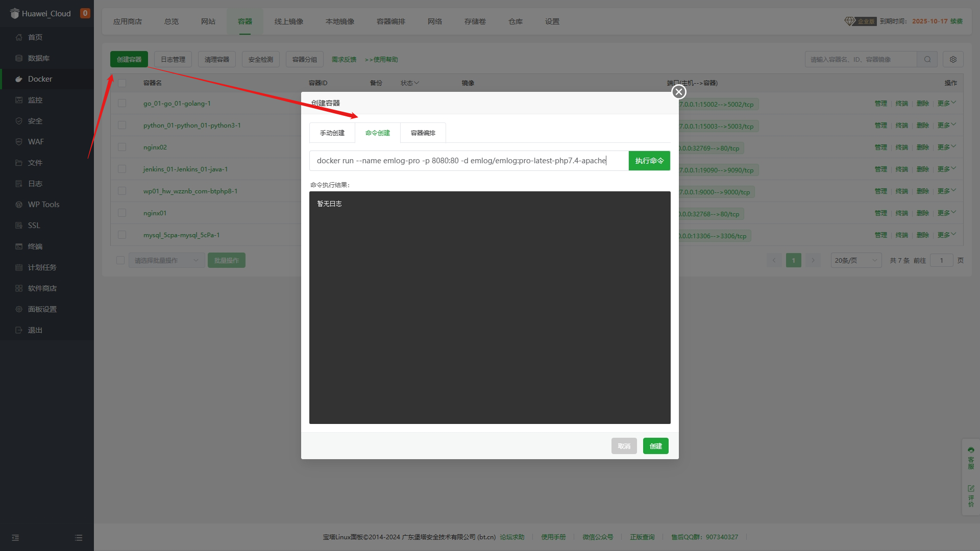The image size is (980, 551).
Task: Click the Huawei_Cloud panel logo
Action: (x=15, y=13)
